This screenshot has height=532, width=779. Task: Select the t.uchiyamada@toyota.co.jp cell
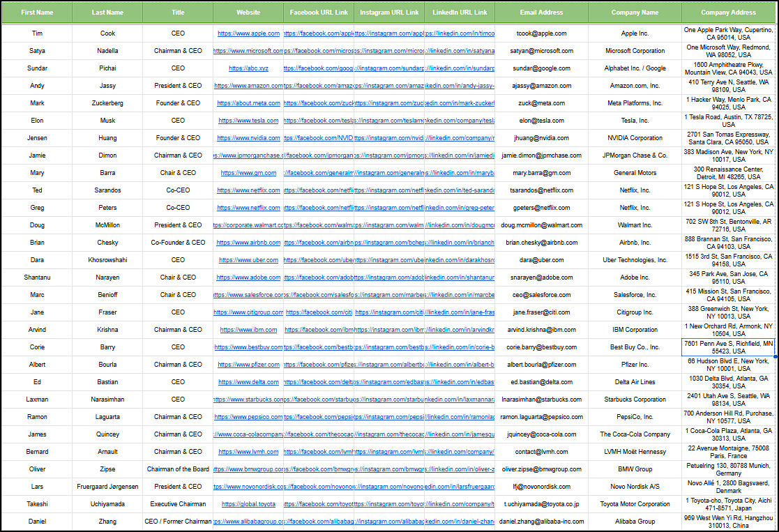tap(541, 504)
